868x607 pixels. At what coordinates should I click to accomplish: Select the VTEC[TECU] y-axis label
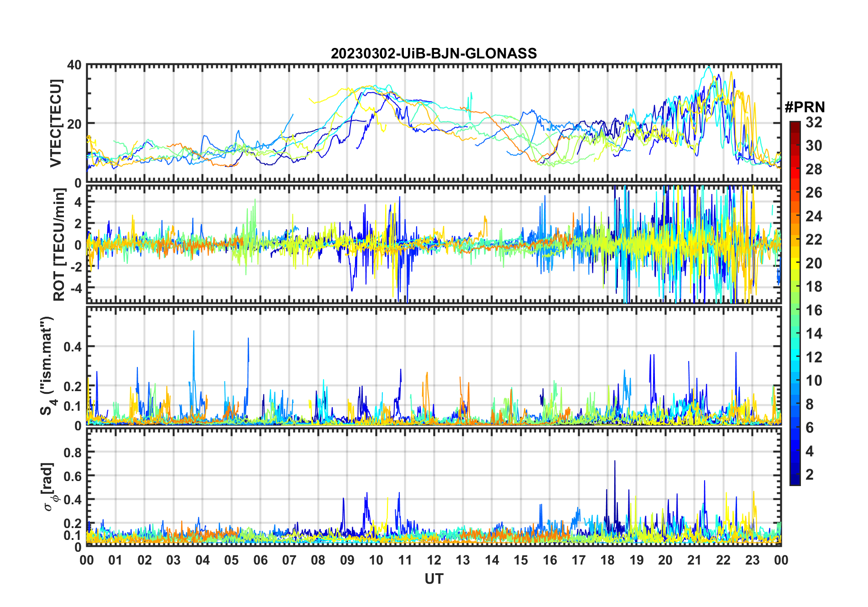[55, 123]
